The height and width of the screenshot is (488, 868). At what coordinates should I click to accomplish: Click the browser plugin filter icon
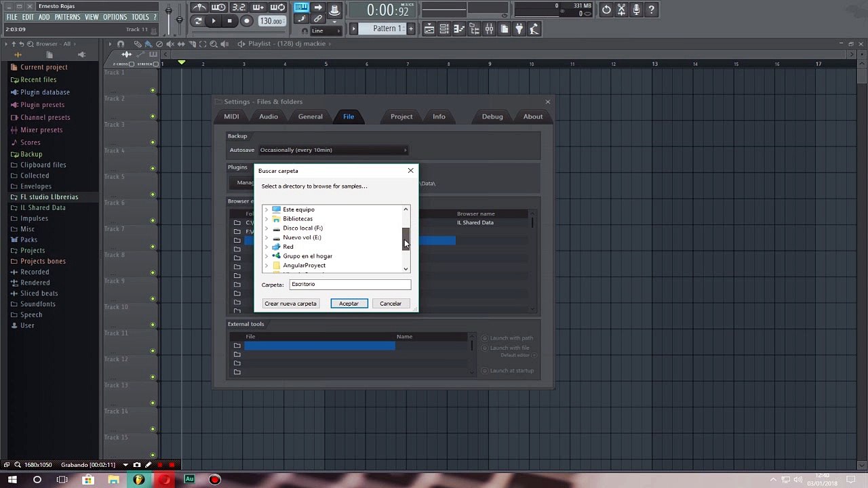[x=82, y=55]
